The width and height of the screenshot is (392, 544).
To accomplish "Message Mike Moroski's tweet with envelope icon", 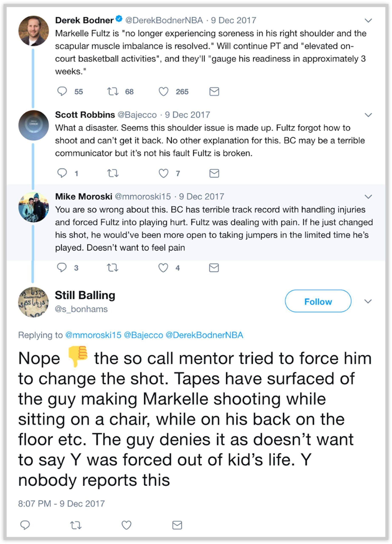I will click(x=214, y=268).
